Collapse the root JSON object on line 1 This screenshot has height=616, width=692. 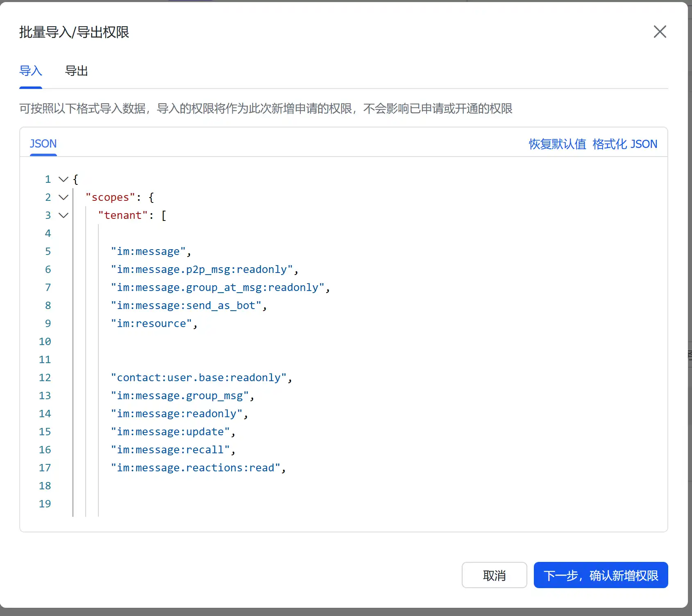click(63, 179)
